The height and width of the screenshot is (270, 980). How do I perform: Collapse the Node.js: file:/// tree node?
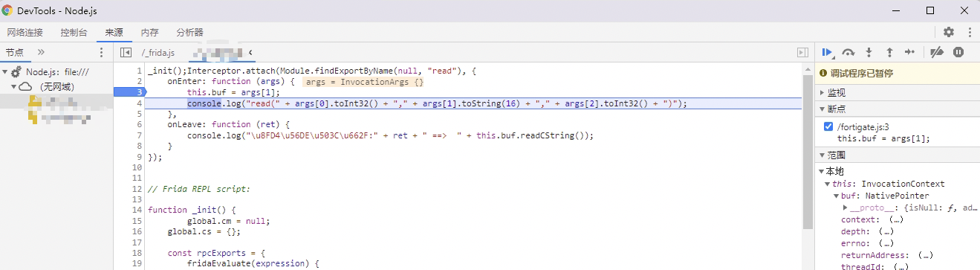click(x=5, y=72)
